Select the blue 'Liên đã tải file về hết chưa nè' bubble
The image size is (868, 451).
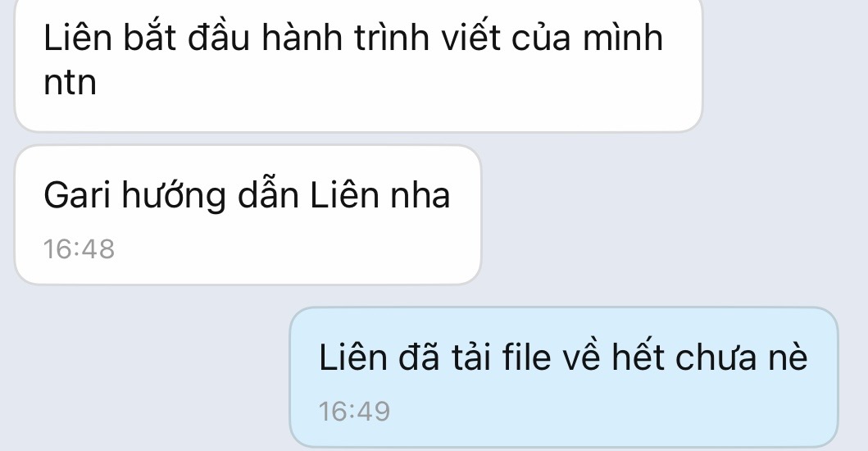(x=564, y=376)
